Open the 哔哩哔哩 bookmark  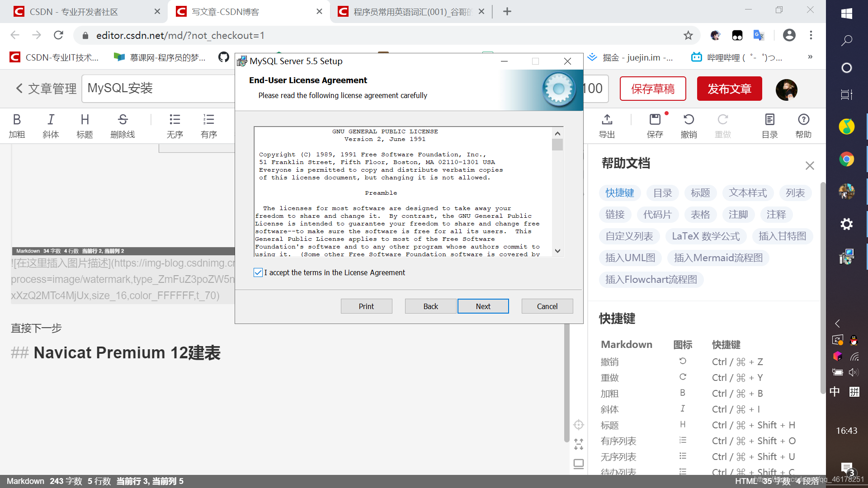[737, 57]
